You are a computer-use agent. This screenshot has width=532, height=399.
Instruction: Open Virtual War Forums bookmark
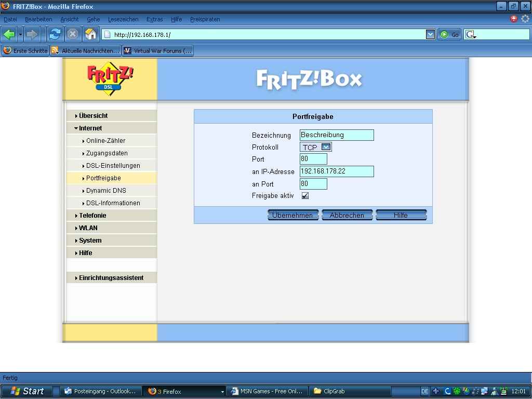[158, 51]
